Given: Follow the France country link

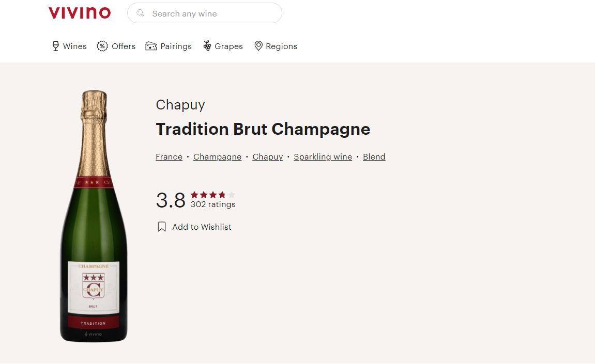Looking at the screenshot, I should click(169, 157).
